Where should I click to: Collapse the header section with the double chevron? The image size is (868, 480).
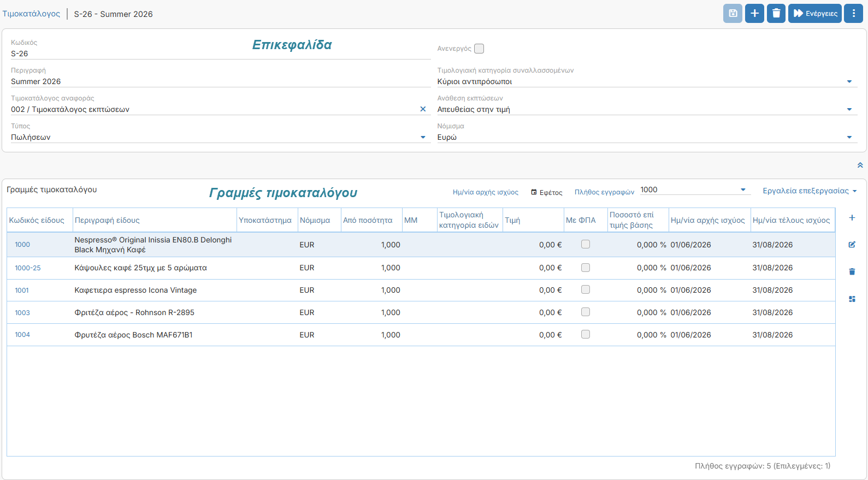click(860, 165)
